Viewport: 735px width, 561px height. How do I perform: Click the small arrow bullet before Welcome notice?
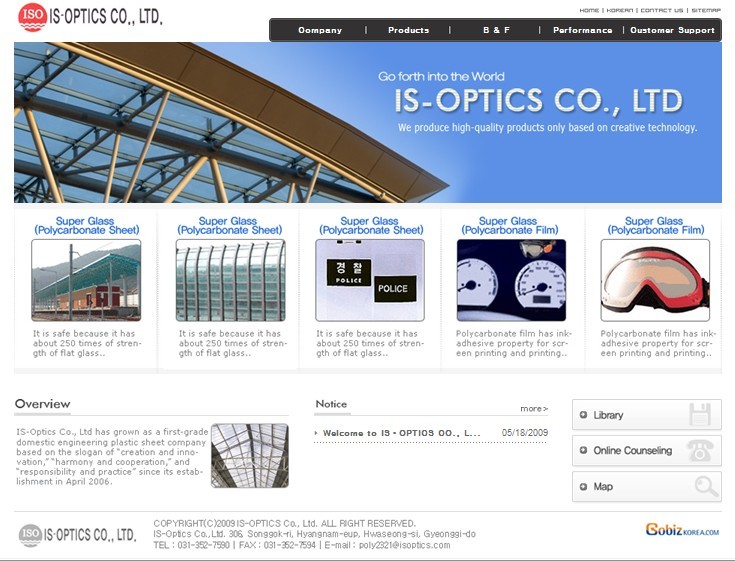pos(316,433)
